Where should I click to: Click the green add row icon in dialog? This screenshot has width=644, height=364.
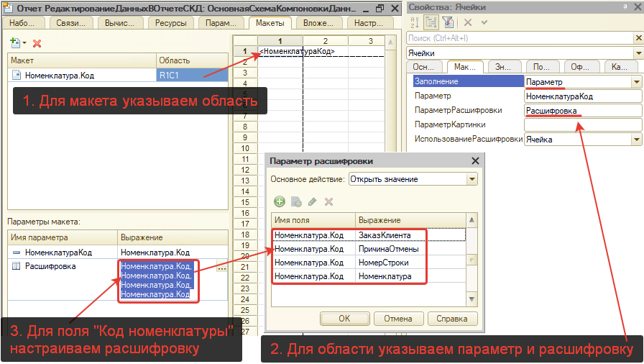click(280, 202)
